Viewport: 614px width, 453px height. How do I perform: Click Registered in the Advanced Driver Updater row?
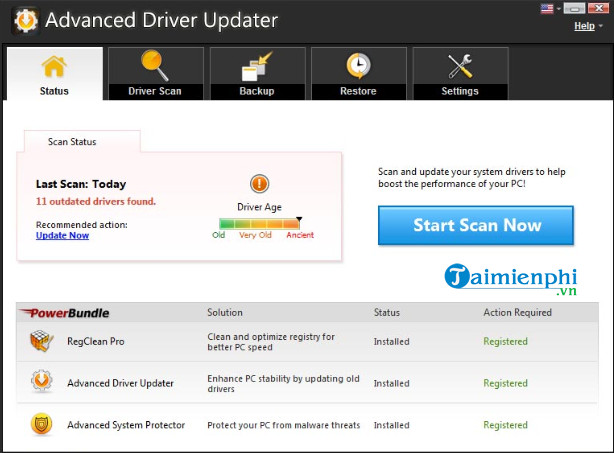tap(506, 383)
